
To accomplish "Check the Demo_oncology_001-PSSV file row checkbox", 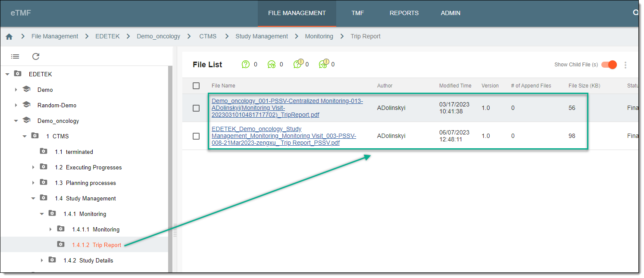I will (x=196, y=108).
